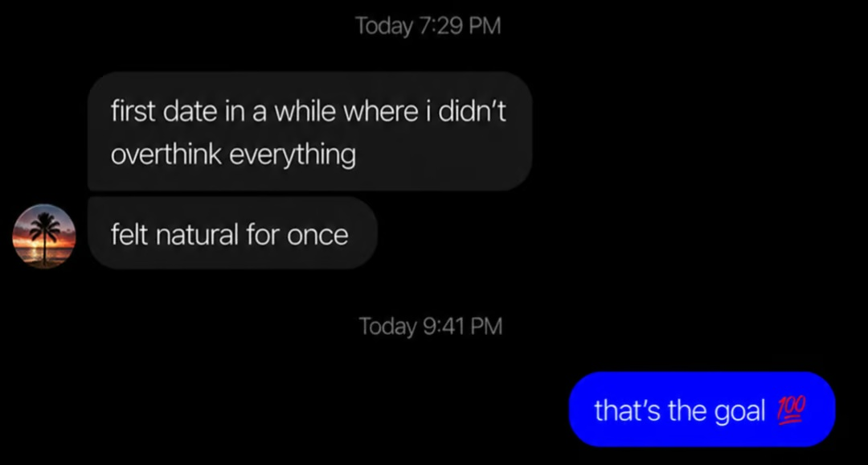Click the word "everything" in the message

(x=293, y=155)
